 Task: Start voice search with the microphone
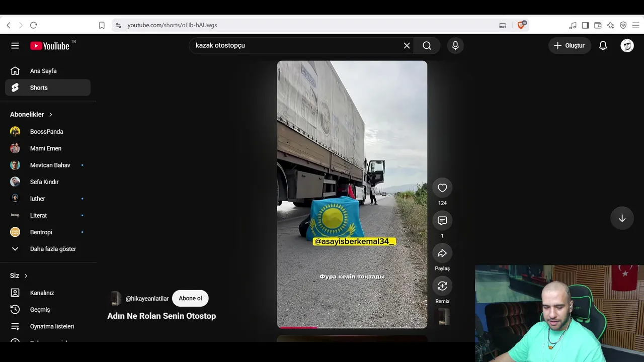[455, 46]
